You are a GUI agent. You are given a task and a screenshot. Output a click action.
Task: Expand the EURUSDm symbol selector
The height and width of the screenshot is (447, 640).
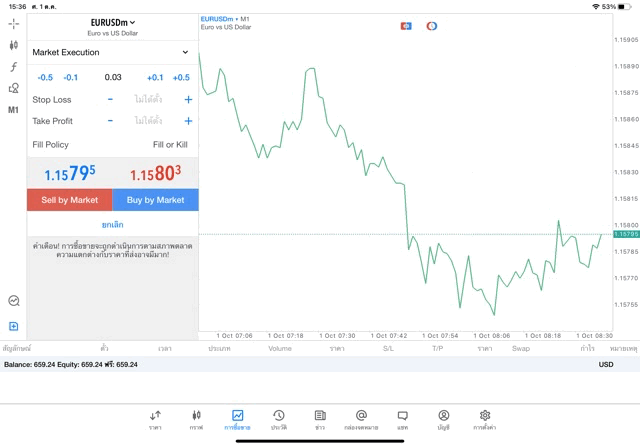pos(113,23)
